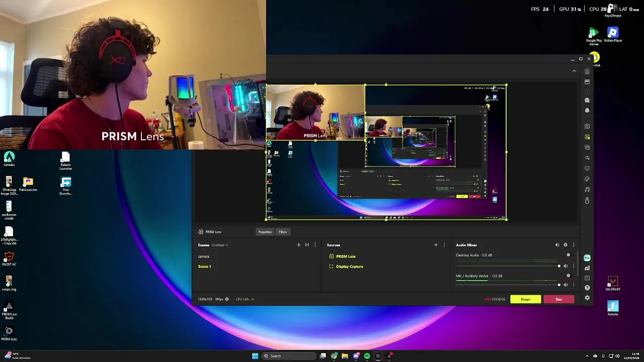This screenshot has height=362, width=644.
Task: Toggle the Mic / Auxiliary device switch
Action: point(569,276)
